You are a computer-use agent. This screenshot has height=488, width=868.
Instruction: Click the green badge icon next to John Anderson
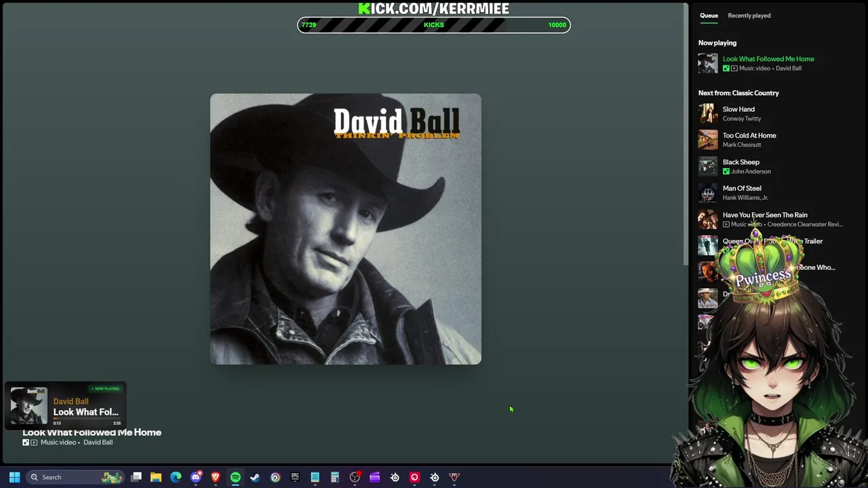pos(726,171)
